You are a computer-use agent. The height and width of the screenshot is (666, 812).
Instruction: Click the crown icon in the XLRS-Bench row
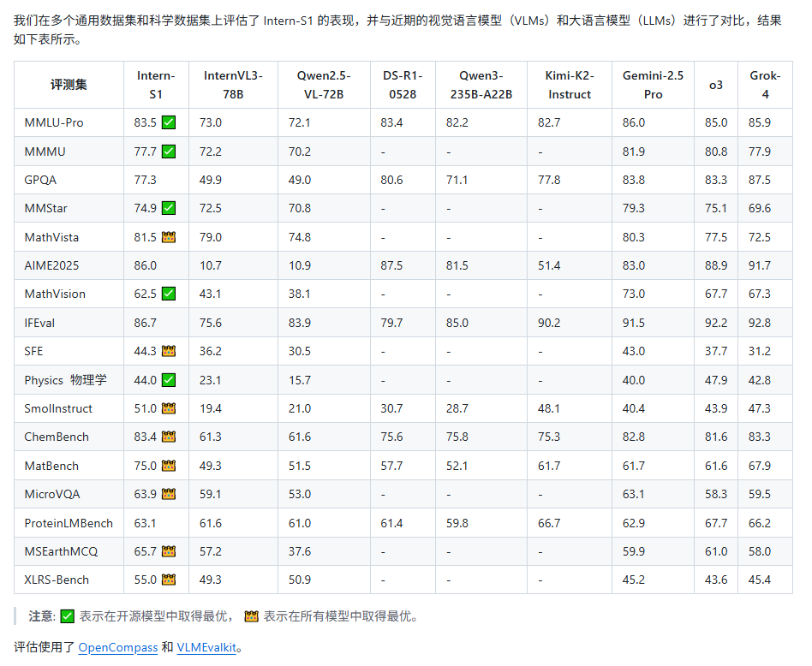tap(169, 580)
